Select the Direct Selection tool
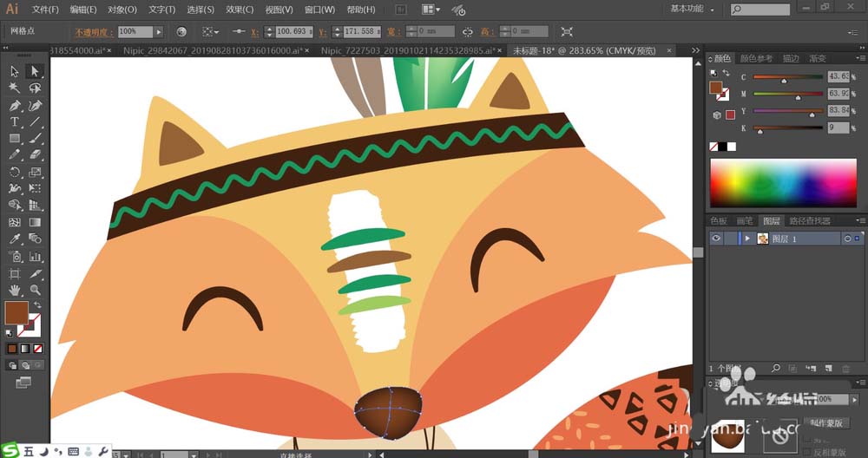The height and width of the screenshot is (458, 868). [x=35, y=71]
